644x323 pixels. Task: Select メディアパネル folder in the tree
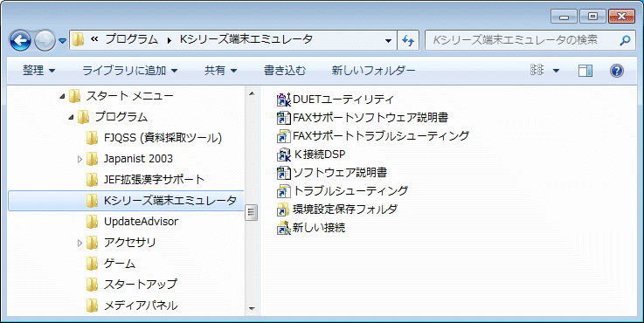pos(141,306)
